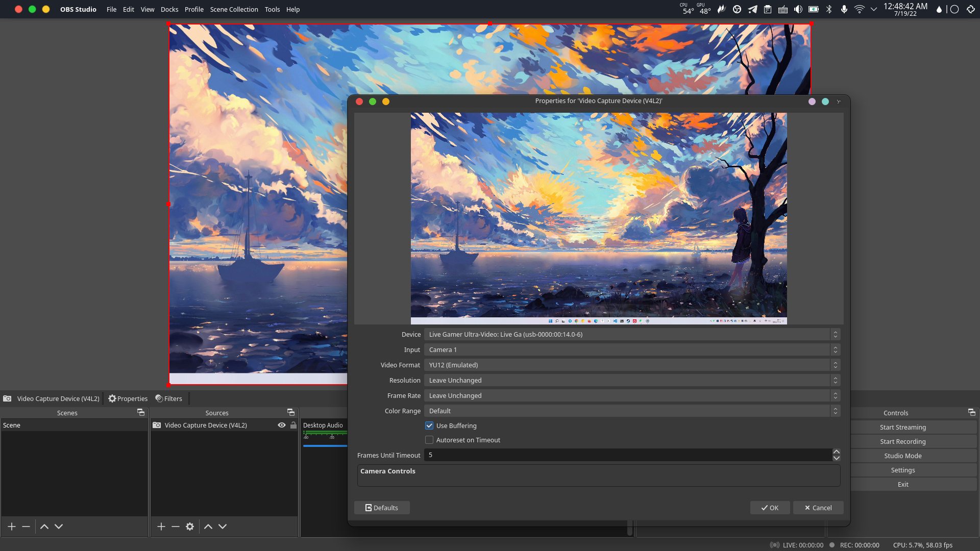Open Filters in the source toolbar

click(169, 398)
